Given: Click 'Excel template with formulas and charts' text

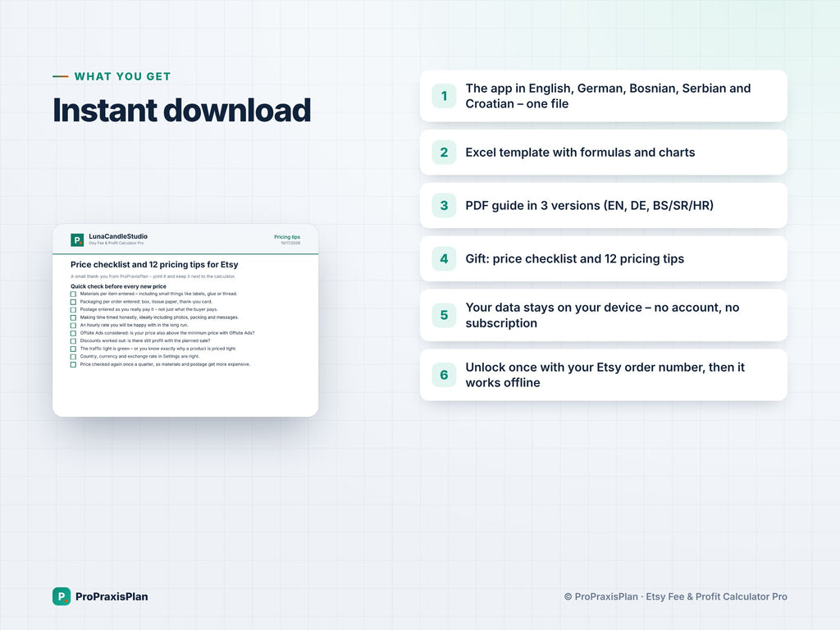Looking at the screenshot, I should 580,152.
